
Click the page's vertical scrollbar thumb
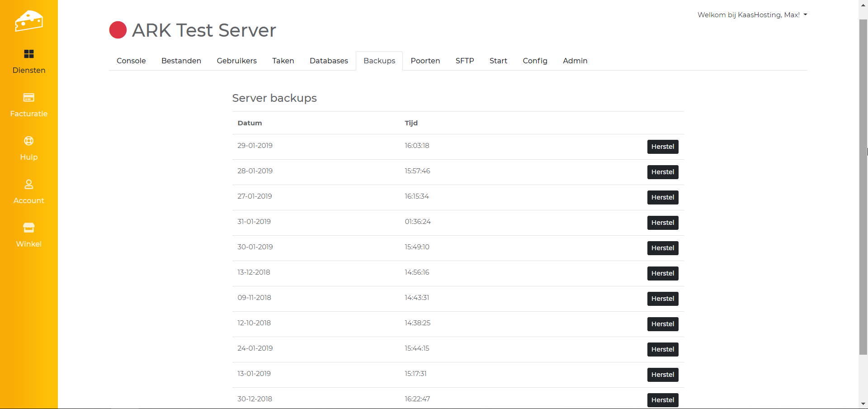pos(863,185)
